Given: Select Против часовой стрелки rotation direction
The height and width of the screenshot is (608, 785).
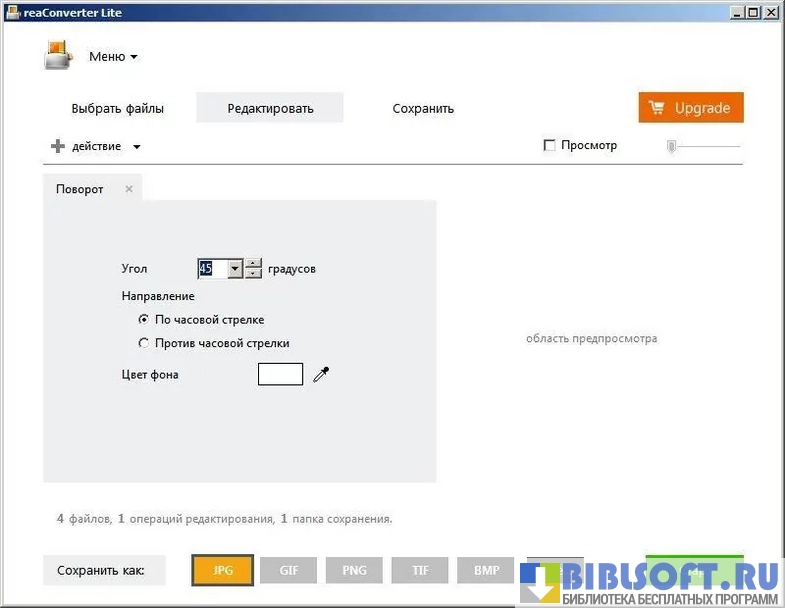Looking at the screenshot, I should [144, 343].
